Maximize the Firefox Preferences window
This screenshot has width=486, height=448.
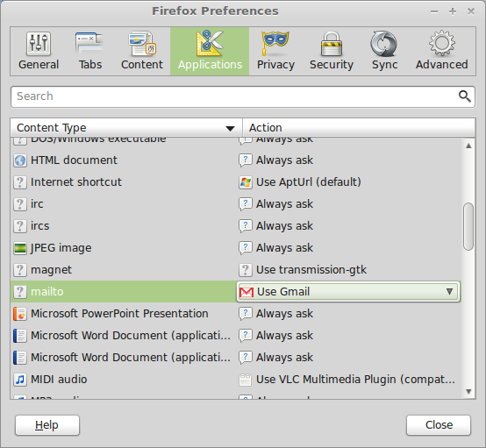click(x=453, y=11)
